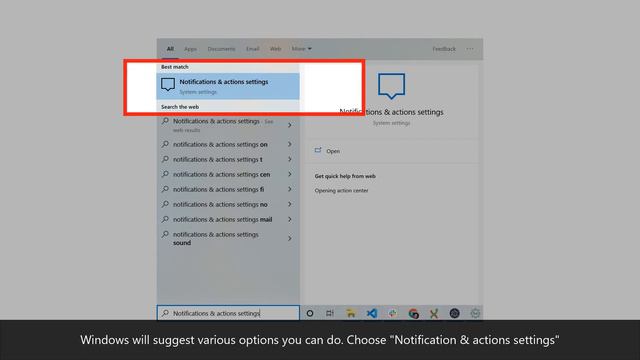
Task: Expand arrow next to 'settings sound' suggestion
Action: click(x=290, y=238)
